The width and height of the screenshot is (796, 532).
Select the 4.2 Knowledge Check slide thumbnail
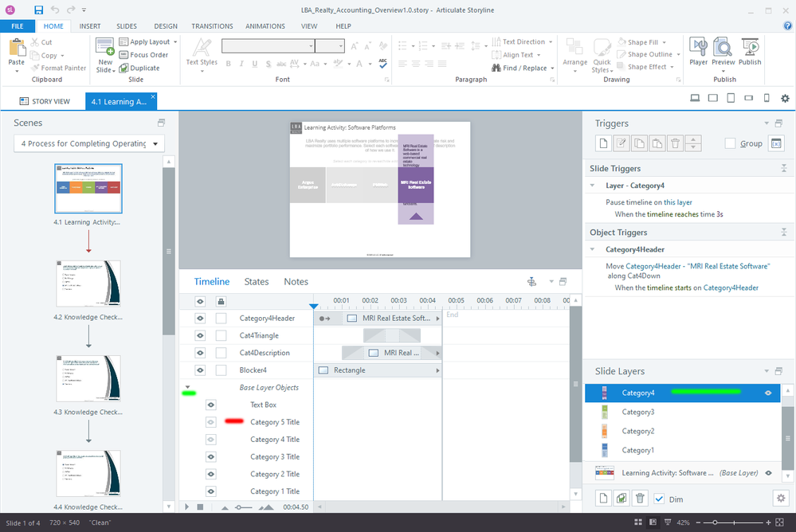88,284
